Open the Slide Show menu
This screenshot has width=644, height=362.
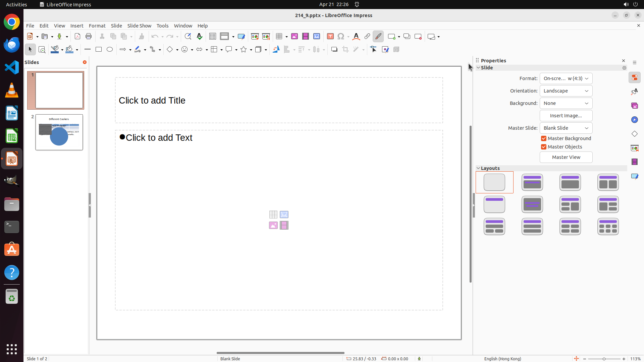(x=139, y=25)
